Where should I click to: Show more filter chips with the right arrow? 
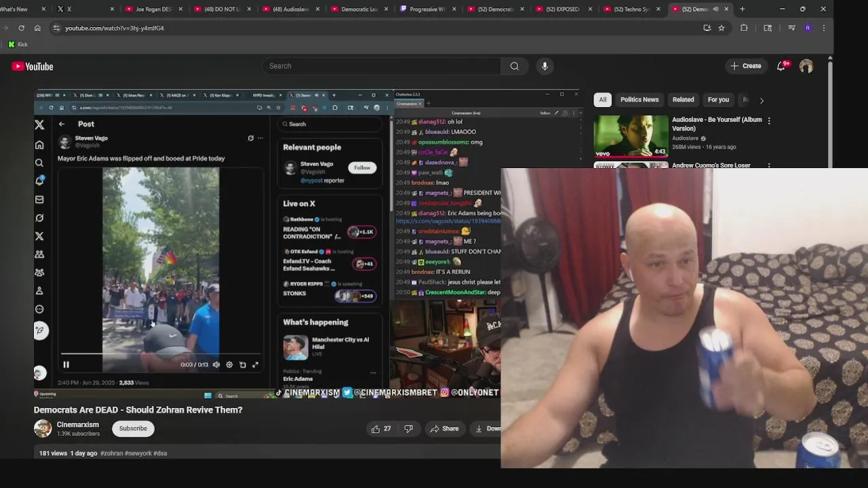[762, 100]
